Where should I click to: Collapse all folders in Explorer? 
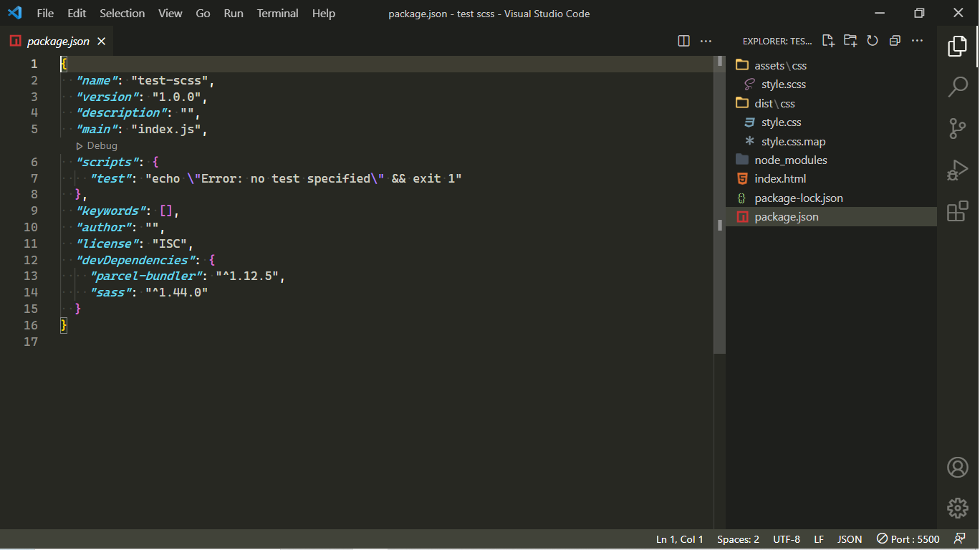(x=895, y=41)
